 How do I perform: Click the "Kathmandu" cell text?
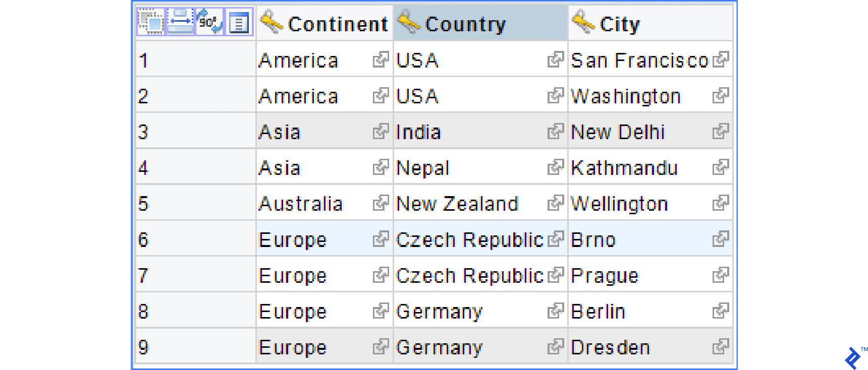tap(624, 168)
